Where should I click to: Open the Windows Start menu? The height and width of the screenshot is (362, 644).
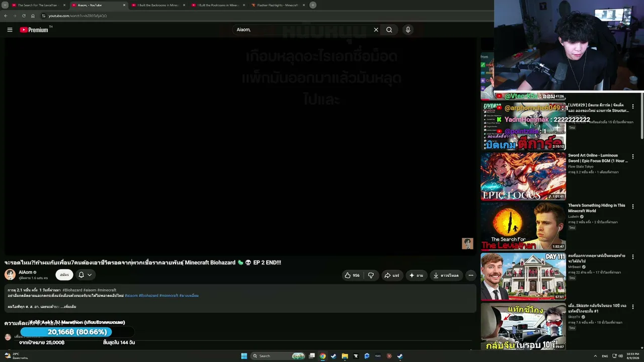(244, 356)
